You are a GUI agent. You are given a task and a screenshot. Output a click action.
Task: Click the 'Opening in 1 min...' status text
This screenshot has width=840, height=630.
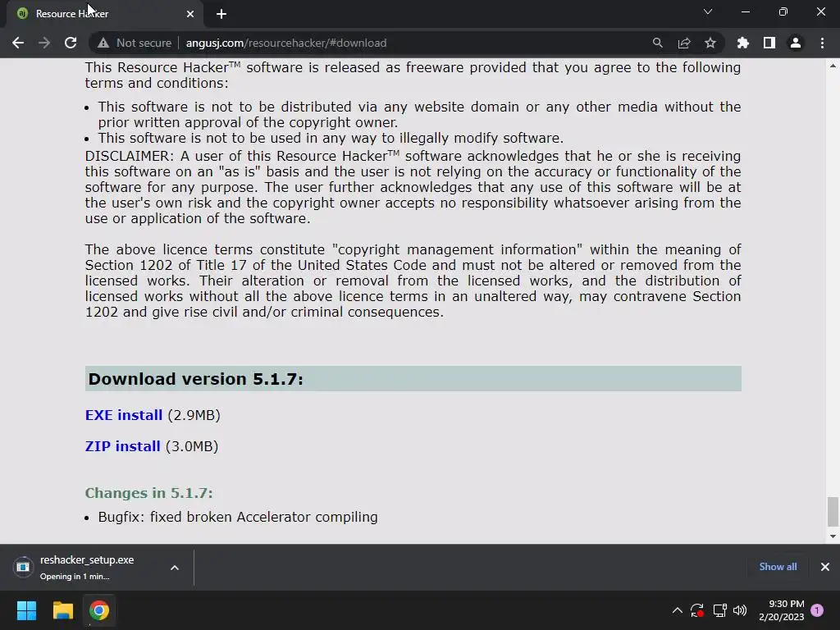click(x=75, y=577)
